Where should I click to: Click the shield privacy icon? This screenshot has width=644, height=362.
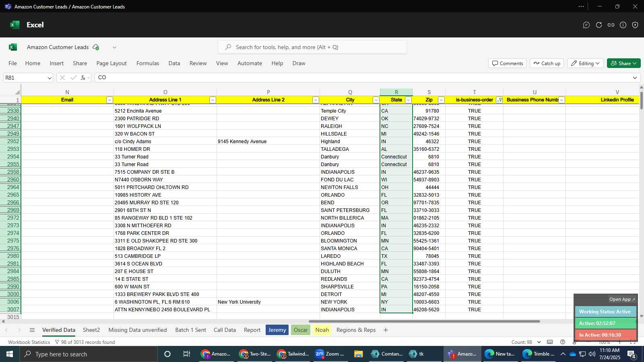pos(635,25)
